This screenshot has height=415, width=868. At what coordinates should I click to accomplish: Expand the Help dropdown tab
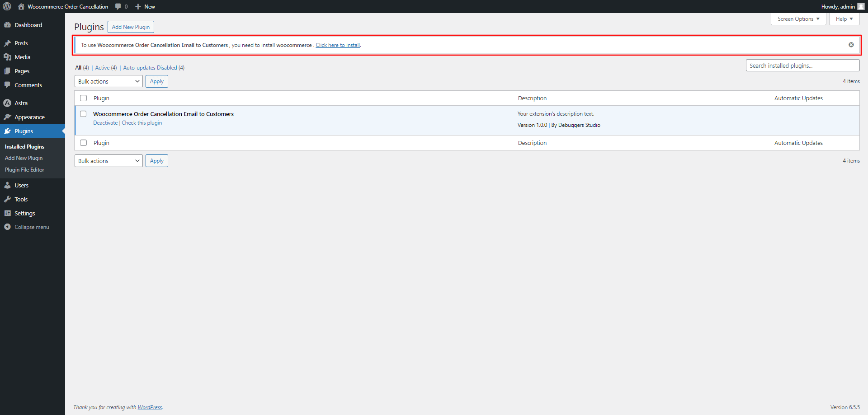[844, 19]
